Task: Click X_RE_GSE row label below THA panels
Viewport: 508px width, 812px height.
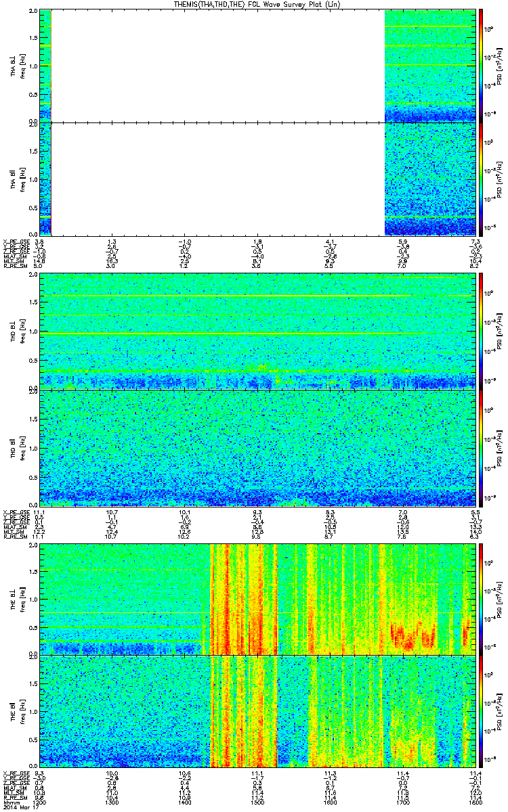Action: pyautogui.click(x=16, y=242)
